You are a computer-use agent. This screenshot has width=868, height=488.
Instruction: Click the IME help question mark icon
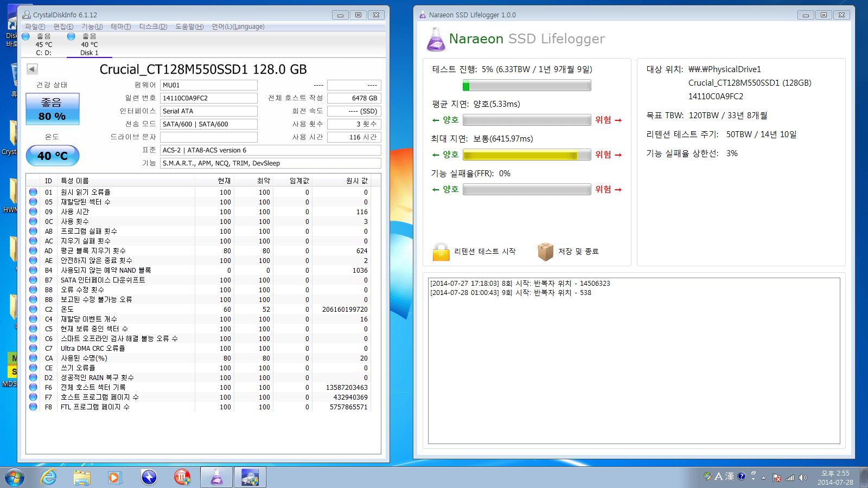point(741,476)
